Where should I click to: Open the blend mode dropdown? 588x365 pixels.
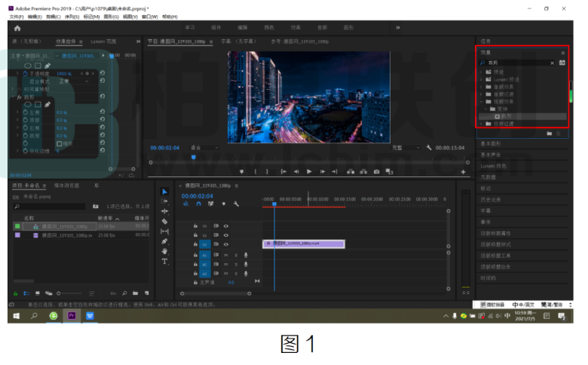[74, 81]
